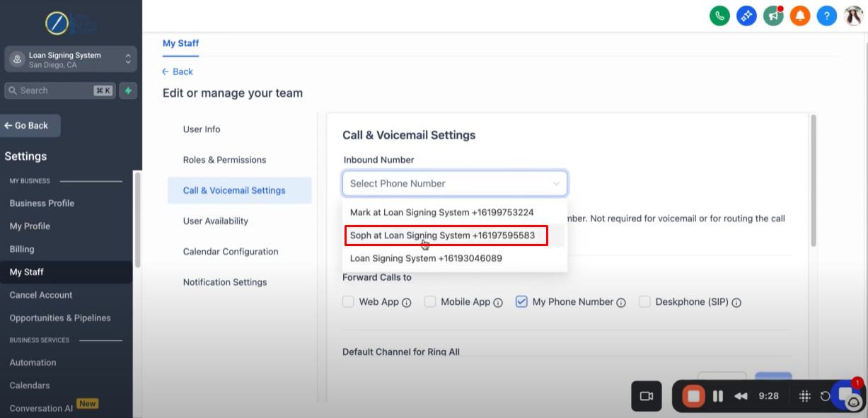This screenshot has height=418, width=868.
Task: Click the dotted grid icon on recording toolbar
Action: [804, 396]
